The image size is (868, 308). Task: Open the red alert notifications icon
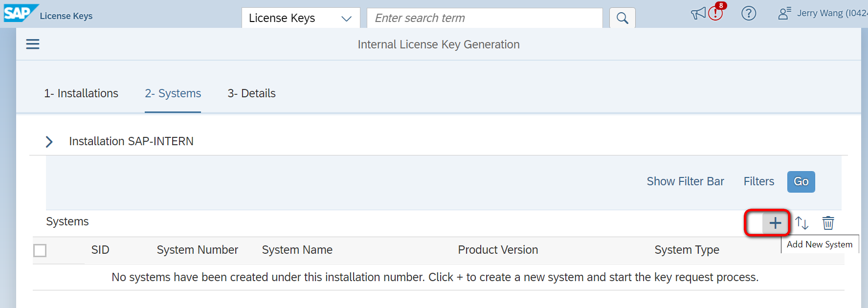[x=715, y=13]
